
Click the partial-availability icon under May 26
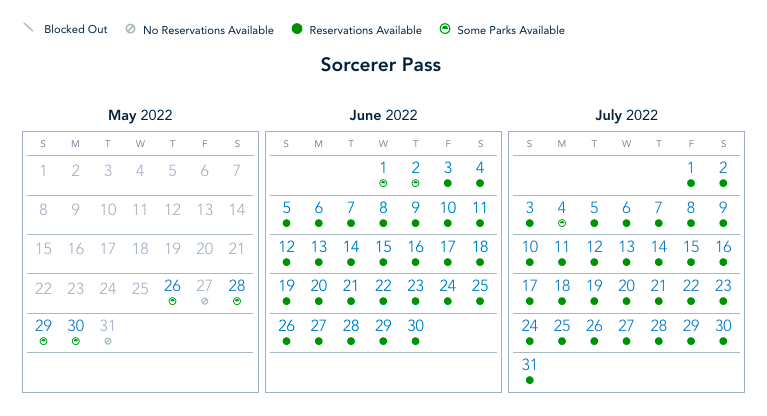pos(172,301)
